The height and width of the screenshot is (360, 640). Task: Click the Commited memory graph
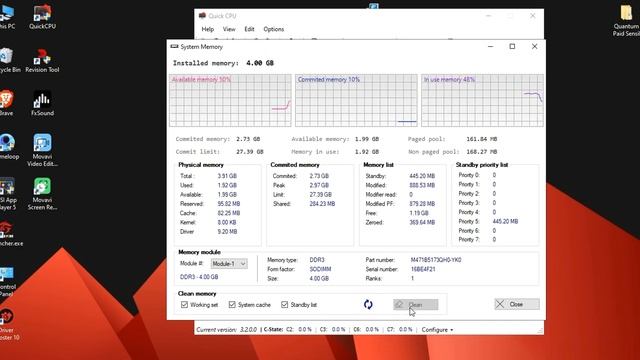click(x=356, y=100)
